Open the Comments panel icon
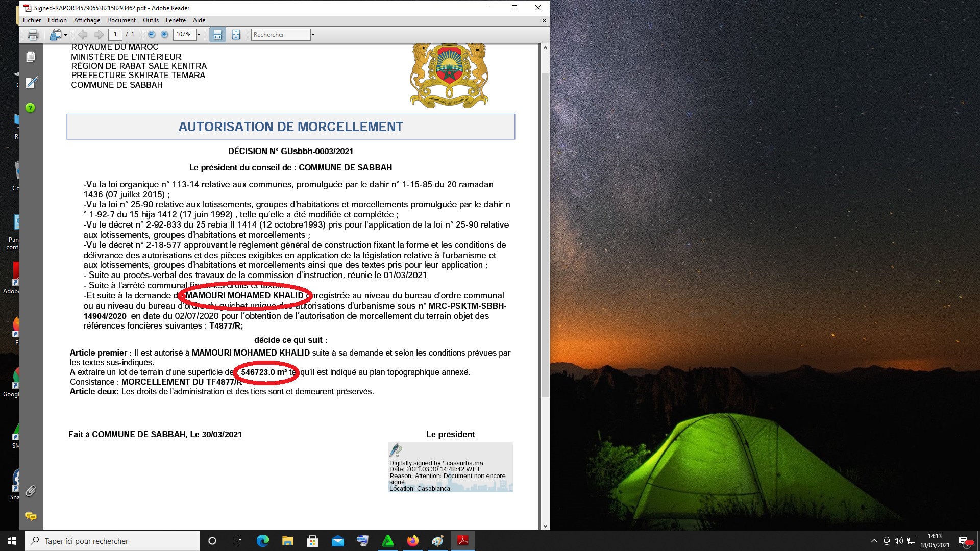The height and width of the screenshot is (551, 980). click(31, 516)
